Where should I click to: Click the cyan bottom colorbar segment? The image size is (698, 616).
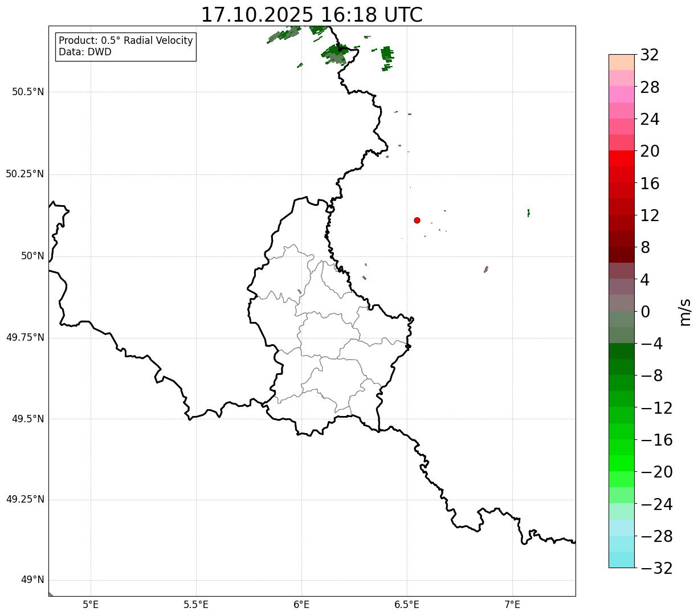tap(622, 560)
